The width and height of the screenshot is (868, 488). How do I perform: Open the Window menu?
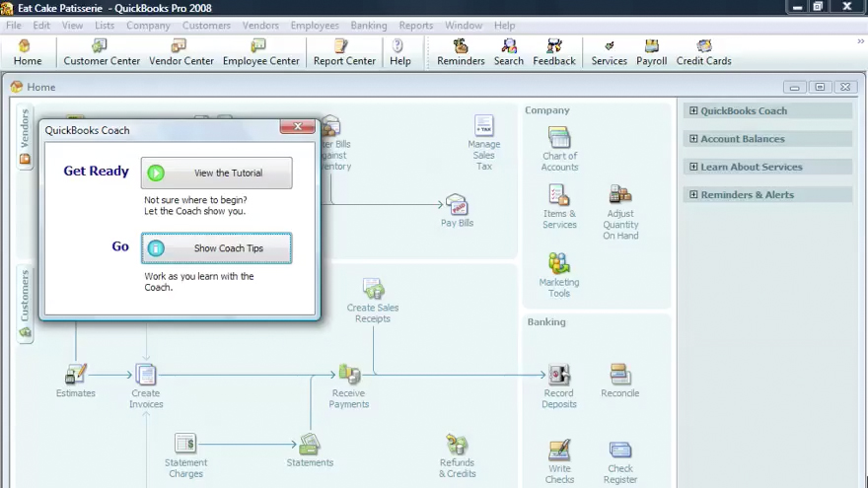click(x=464, y=26)
